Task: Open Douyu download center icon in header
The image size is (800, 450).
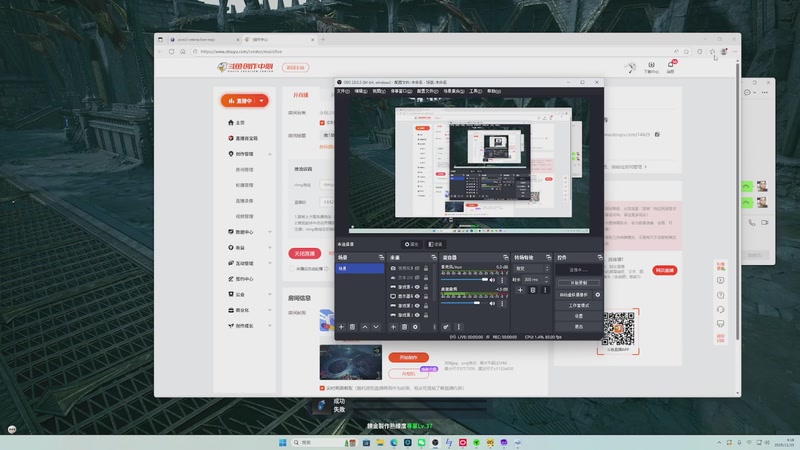Action: tap(651, 65)
